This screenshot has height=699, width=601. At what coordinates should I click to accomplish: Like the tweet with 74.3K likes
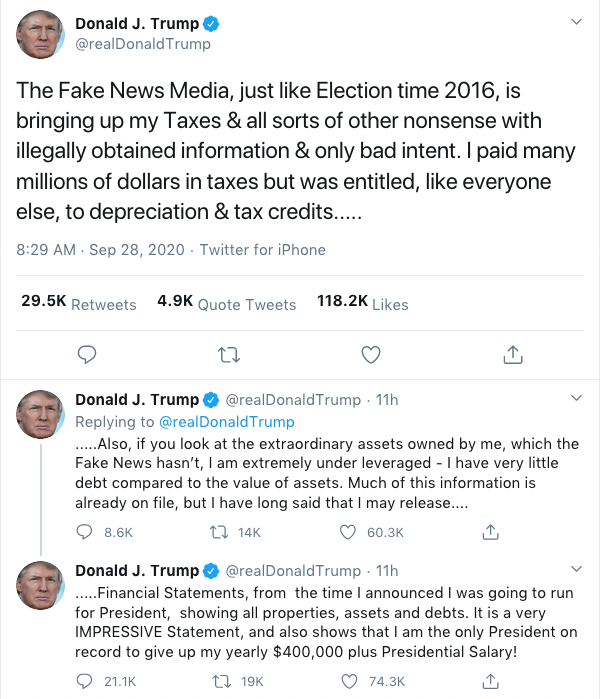[348, 681]
